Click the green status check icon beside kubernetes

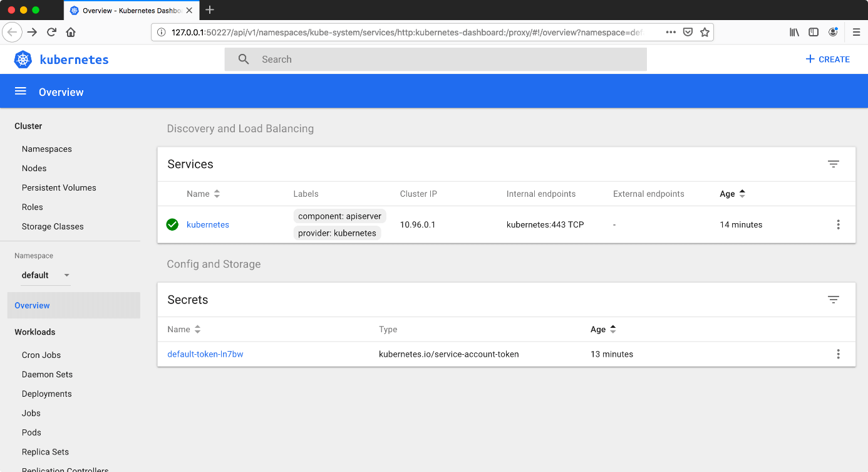coord(172,224)
